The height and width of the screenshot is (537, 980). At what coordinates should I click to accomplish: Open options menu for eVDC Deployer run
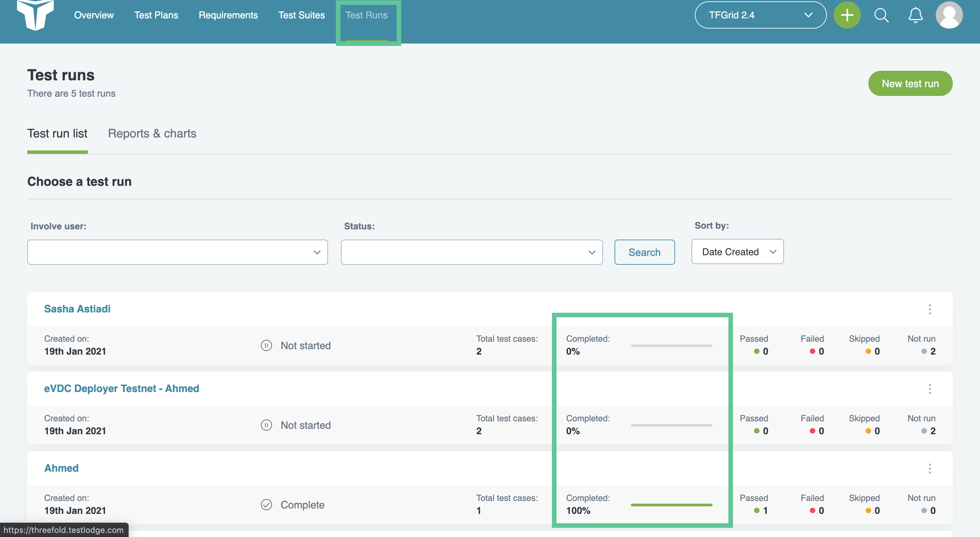pyautogui.click(x=930, y=389)
